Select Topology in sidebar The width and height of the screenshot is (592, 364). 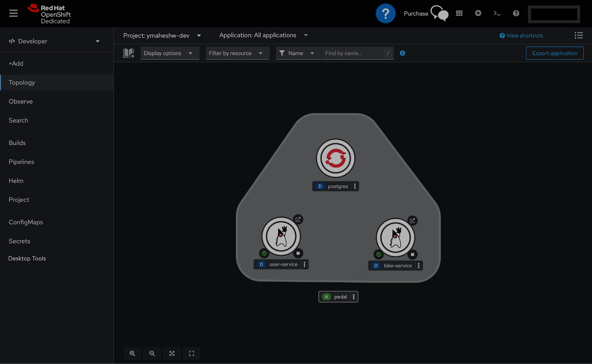click(x=57, y=82)
